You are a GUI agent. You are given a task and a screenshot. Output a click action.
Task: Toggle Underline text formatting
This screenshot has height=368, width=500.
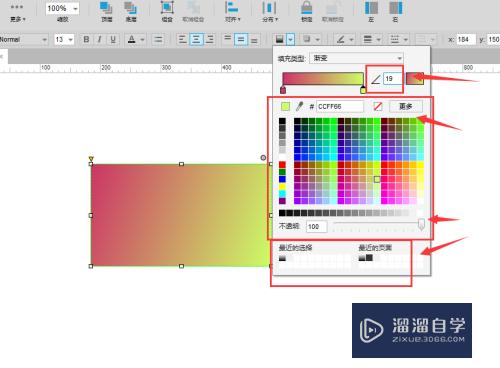coord(113,39)
